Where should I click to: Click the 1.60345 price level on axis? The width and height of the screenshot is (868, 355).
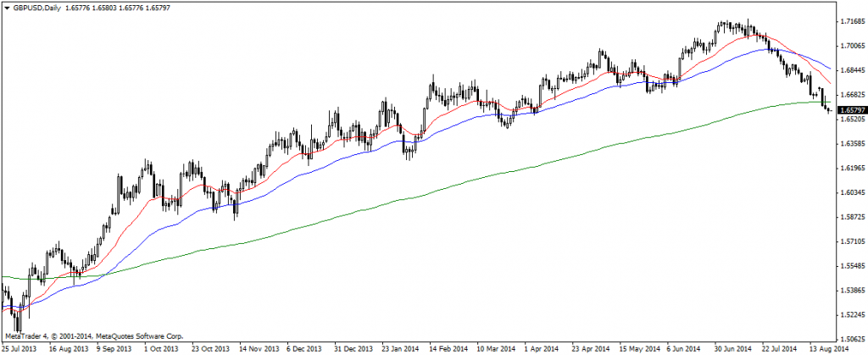coord(850,192)
